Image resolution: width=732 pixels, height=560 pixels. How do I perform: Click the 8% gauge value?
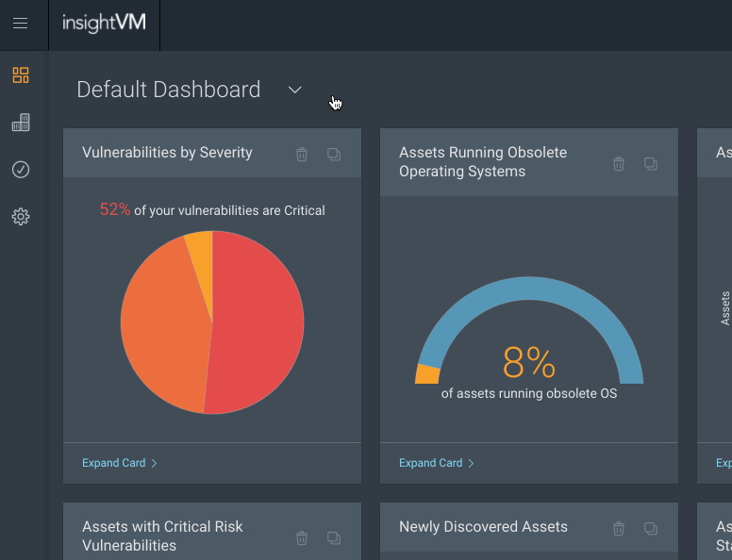click(x=529, y=362)
